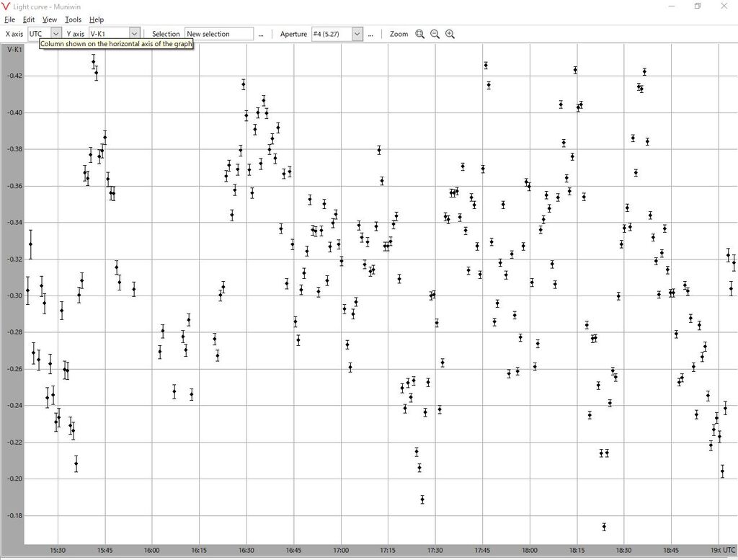
Task: Click the UTC label at axis end
Action: coord(729,550)
